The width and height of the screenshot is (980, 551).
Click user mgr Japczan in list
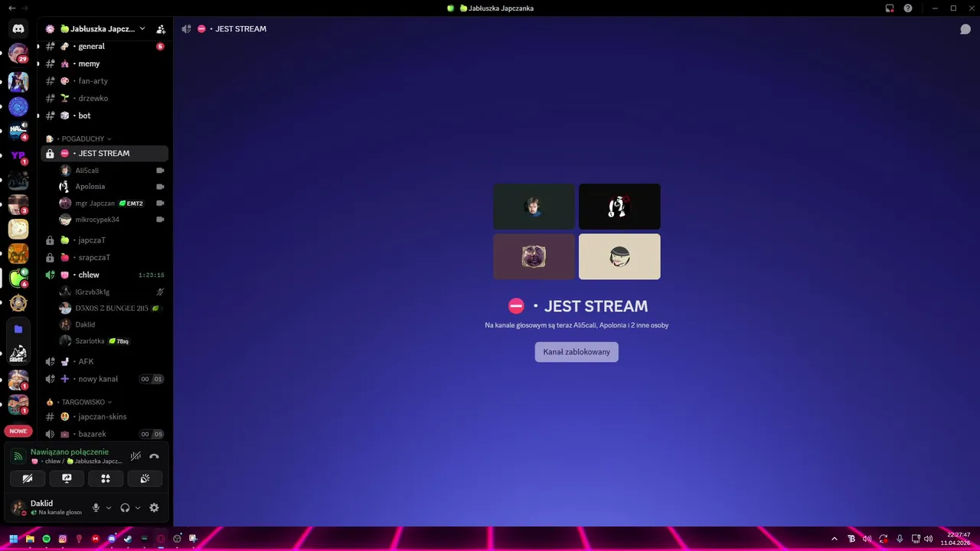point(113,204)
